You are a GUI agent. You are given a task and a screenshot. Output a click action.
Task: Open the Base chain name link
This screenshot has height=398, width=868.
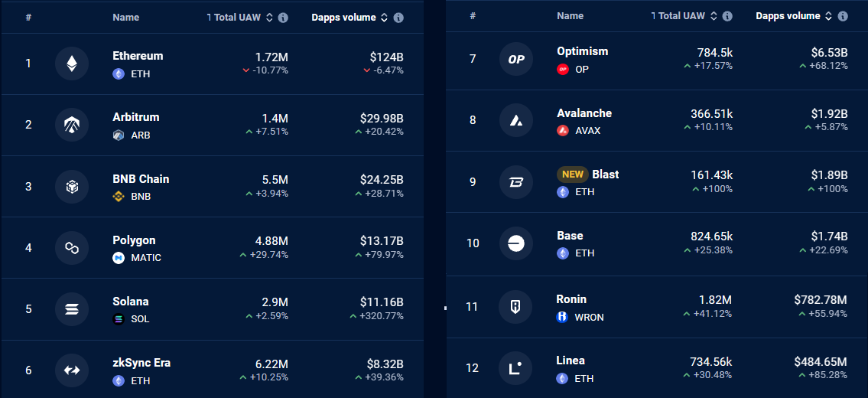click(x=570, y=236)
